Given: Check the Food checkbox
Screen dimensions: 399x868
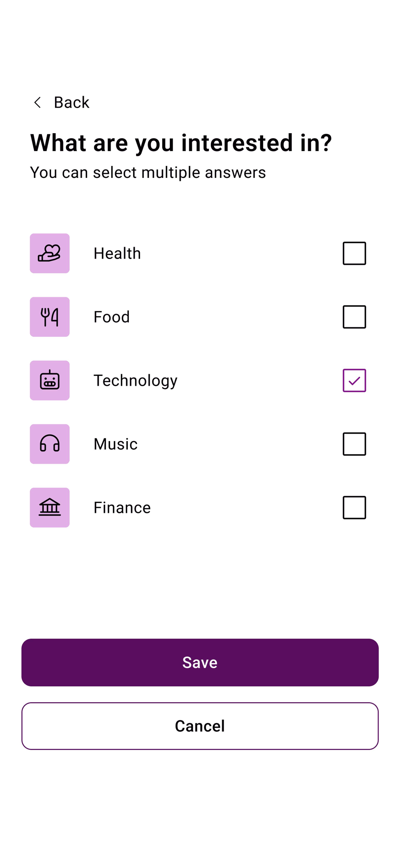Looking at the screenshot, I should tap(354, 317).
